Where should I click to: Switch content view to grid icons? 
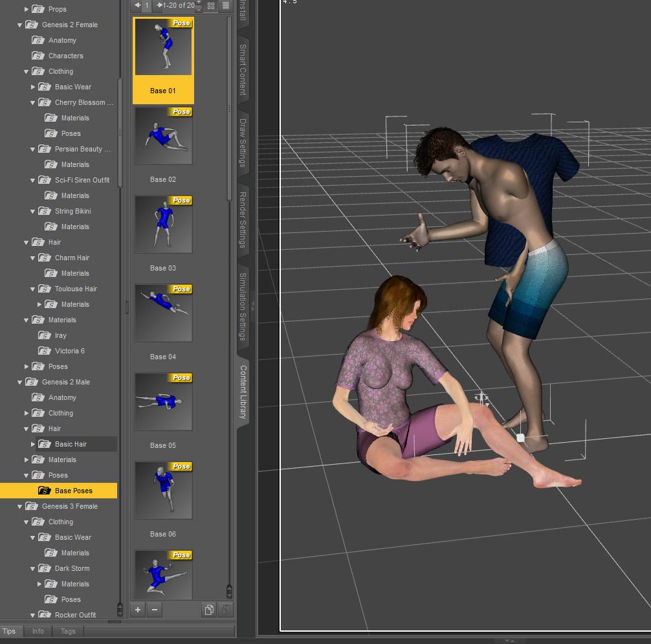[211, 6]
